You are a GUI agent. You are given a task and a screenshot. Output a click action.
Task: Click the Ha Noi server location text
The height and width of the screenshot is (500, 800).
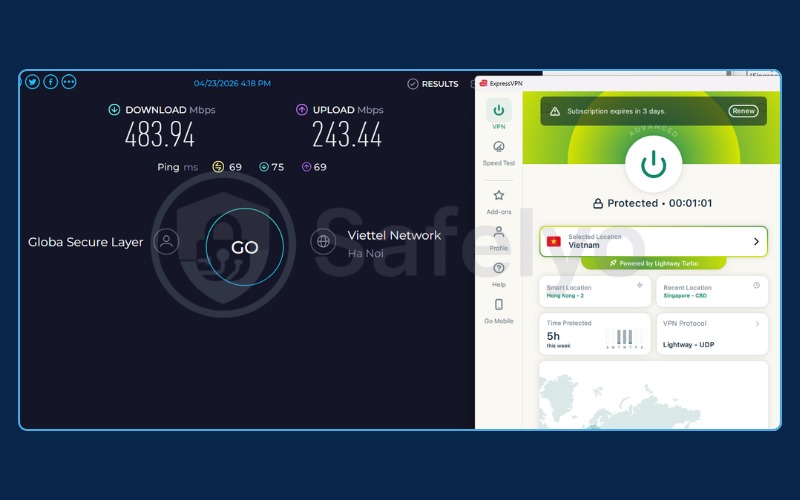tap(365, 253)
